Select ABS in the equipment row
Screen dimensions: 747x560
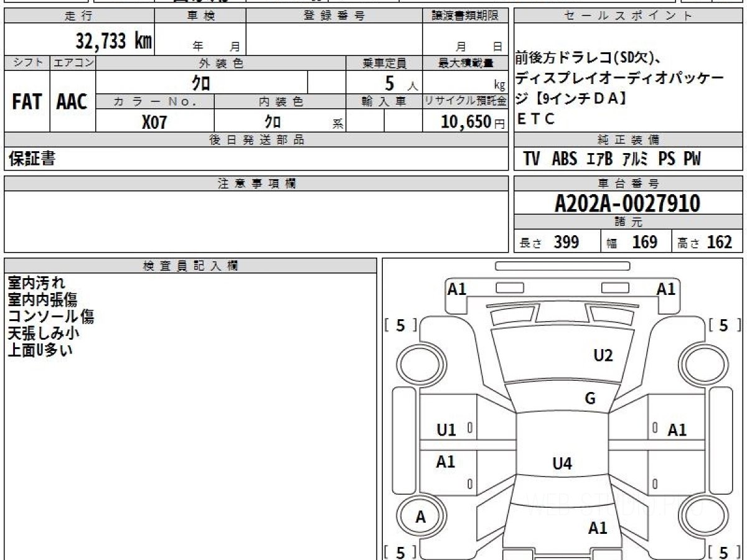(x=565, y=159)
